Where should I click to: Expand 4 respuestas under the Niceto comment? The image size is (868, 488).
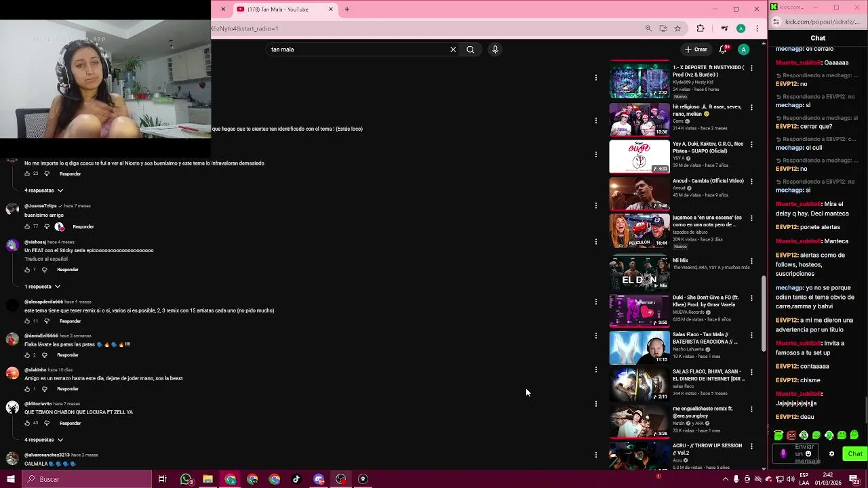click(x=43, y=190)
